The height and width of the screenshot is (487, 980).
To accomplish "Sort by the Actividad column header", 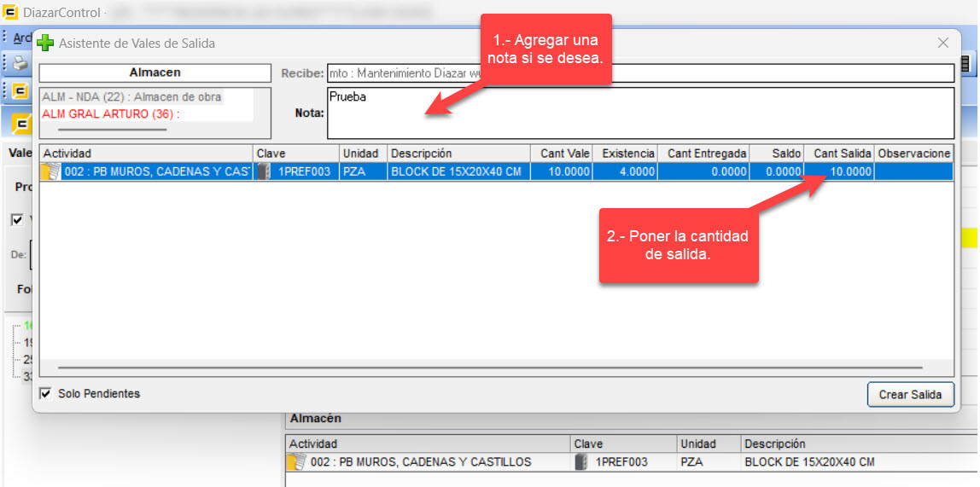I will (146, 154).
